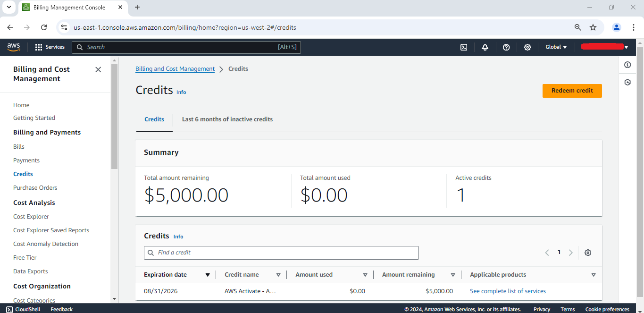Open the info panel icon on right rail

pos(627,65)
